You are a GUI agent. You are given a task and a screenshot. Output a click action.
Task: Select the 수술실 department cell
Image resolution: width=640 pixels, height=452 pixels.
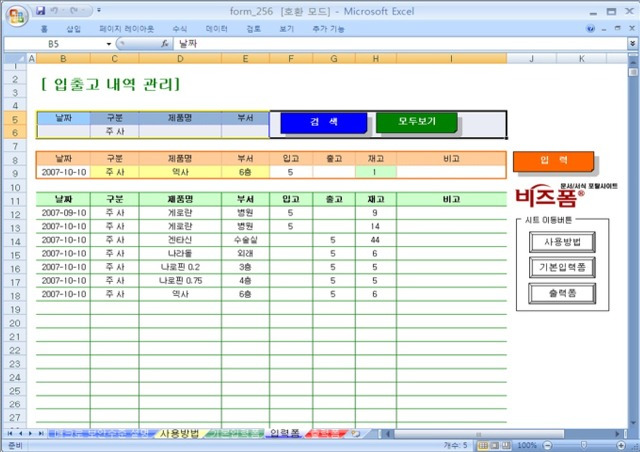pos(245,240)
